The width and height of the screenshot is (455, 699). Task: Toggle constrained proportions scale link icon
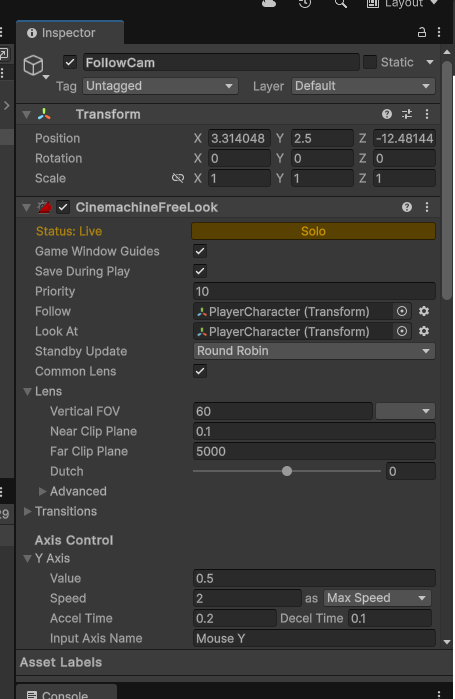[x=178, y=178]
